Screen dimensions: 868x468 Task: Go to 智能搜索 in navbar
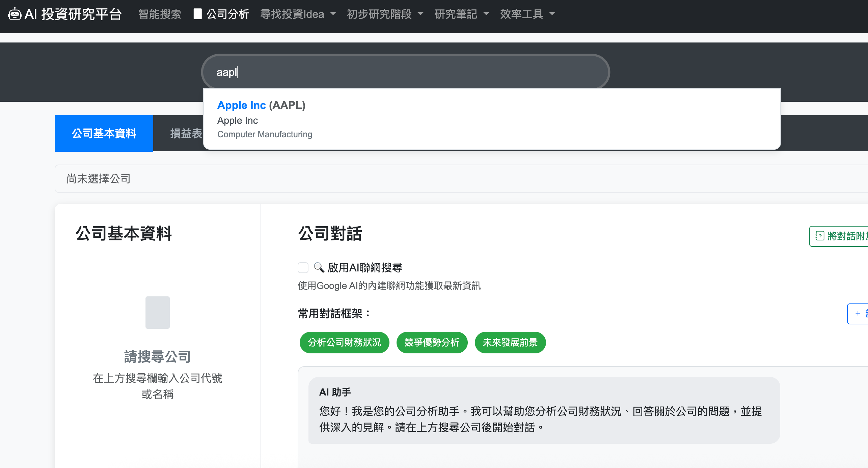160,14
